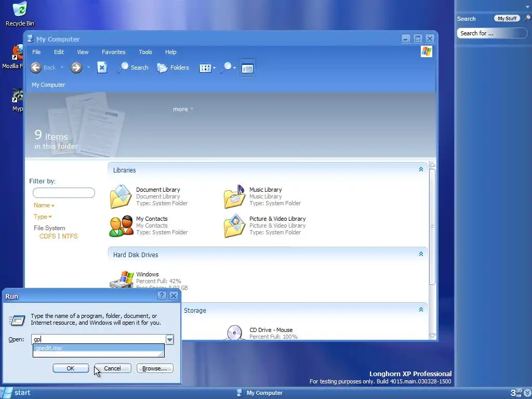Minimize the My Computer window
The height and width of the screenshot is (399, 532).
[406, 38]
